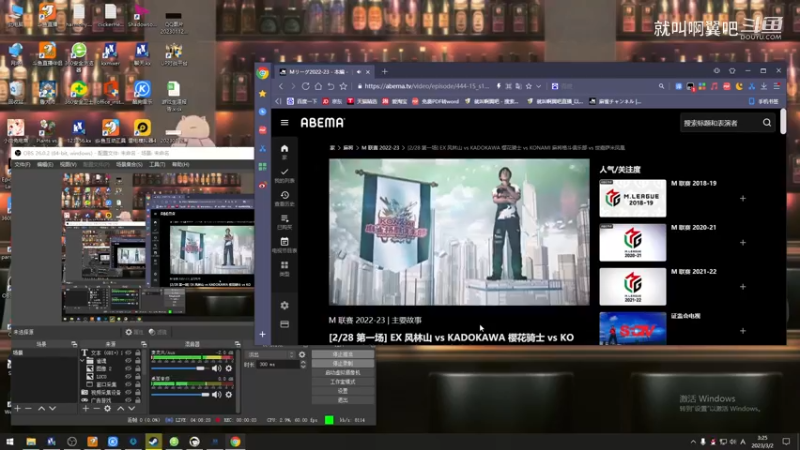Open File Explorer from the taskbar

point(31,441)
